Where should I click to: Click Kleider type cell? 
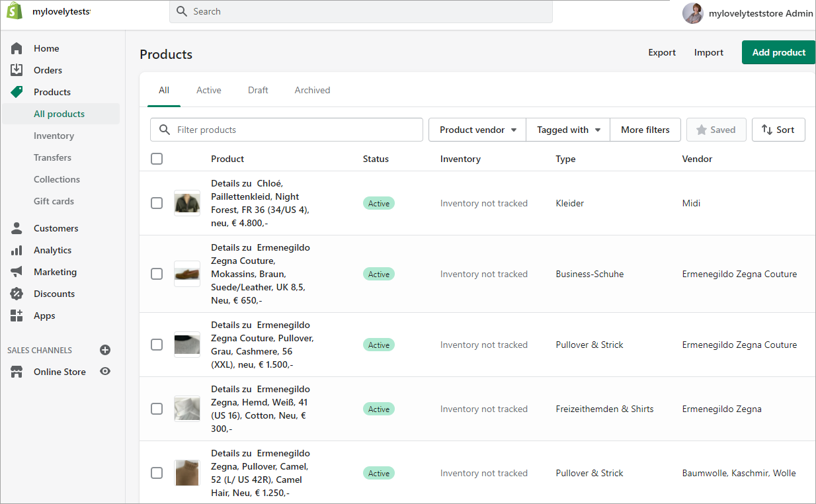[x=570, y=203]
